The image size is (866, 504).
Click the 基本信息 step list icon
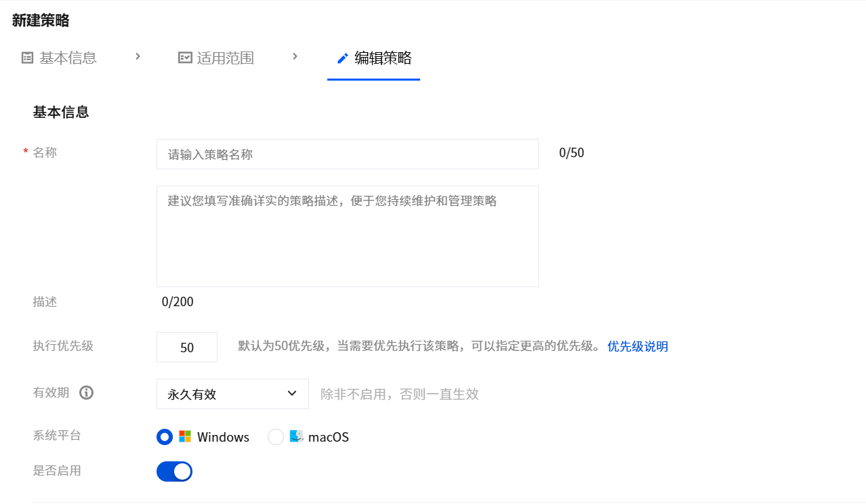(27, 58)
